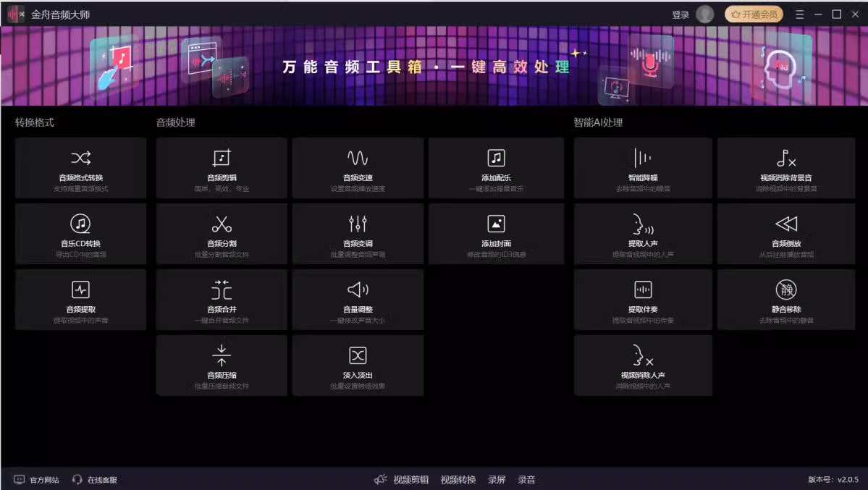Open the 音频压缩 audio compression tool

222,366
